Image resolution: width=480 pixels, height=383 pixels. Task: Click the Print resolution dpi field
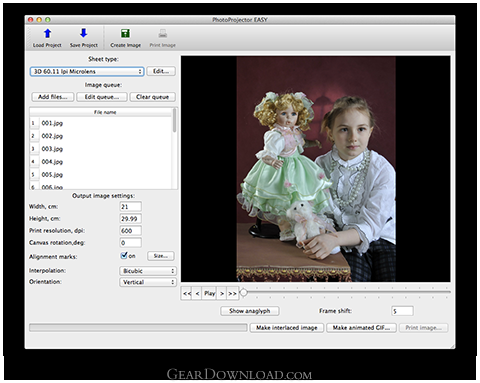[130, 231]
